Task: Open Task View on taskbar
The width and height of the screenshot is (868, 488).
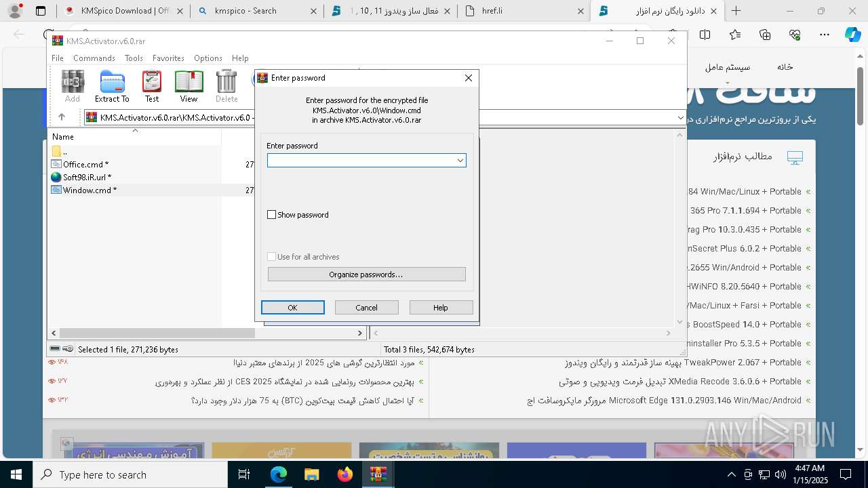Action: (x=244, y=474)
